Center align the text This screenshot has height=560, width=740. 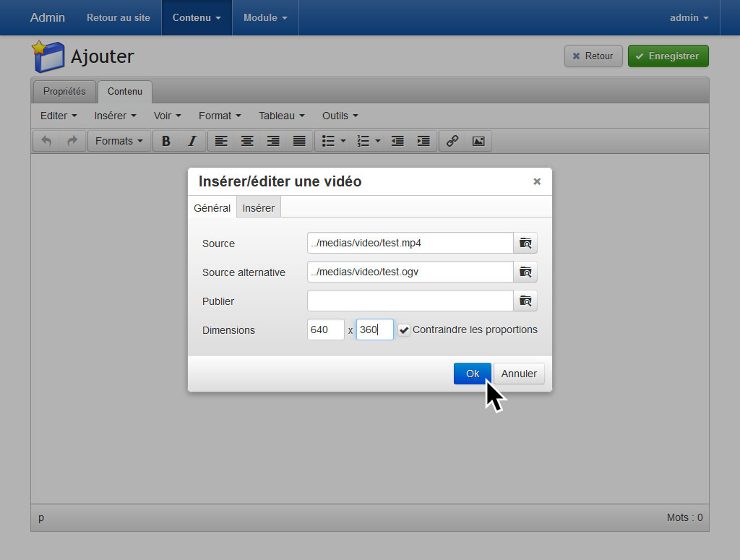(x=247, y=141)
